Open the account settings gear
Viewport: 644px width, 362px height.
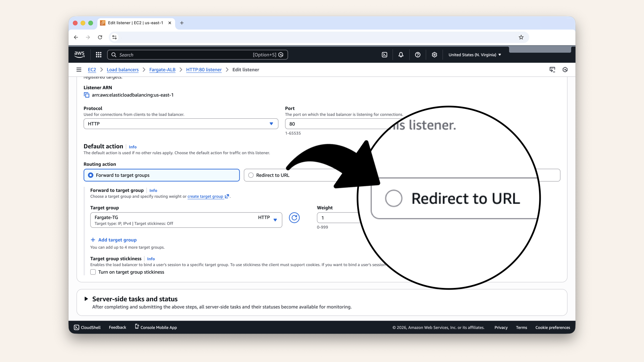point(434,55)
